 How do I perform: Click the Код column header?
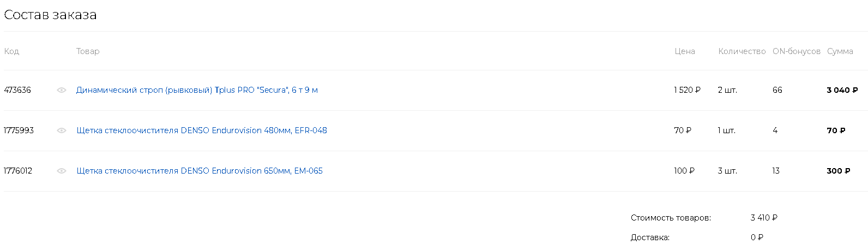click(11, 51)
